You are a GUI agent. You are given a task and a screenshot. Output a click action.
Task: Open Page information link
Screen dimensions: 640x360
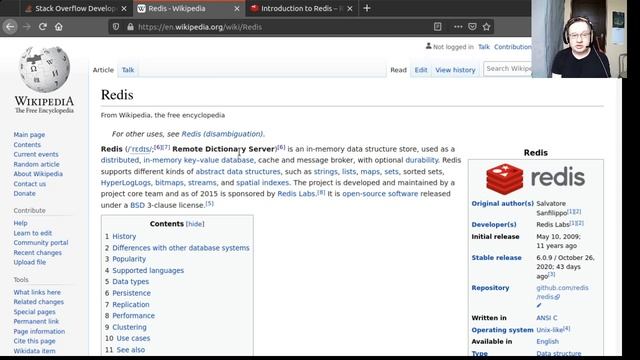[x=39, y=331]
